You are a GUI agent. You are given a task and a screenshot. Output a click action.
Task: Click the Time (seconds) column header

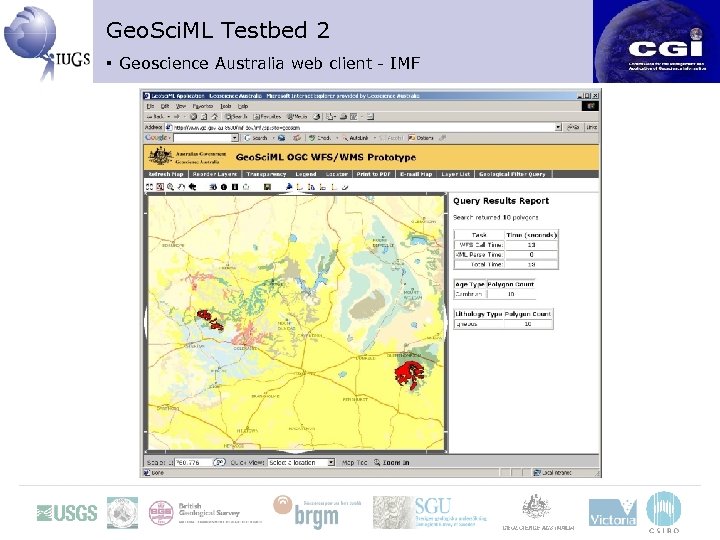click(531, 235)
